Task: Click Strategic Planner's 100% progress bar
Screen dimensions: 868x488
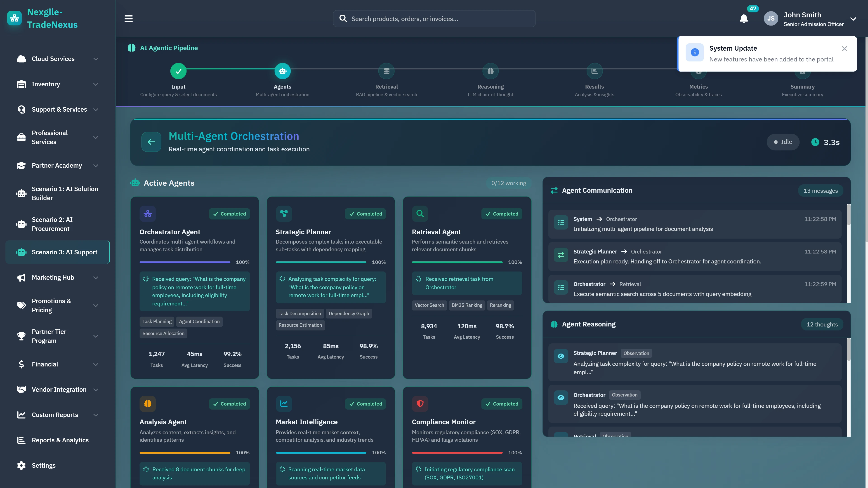Action: [x=321, y=262]
